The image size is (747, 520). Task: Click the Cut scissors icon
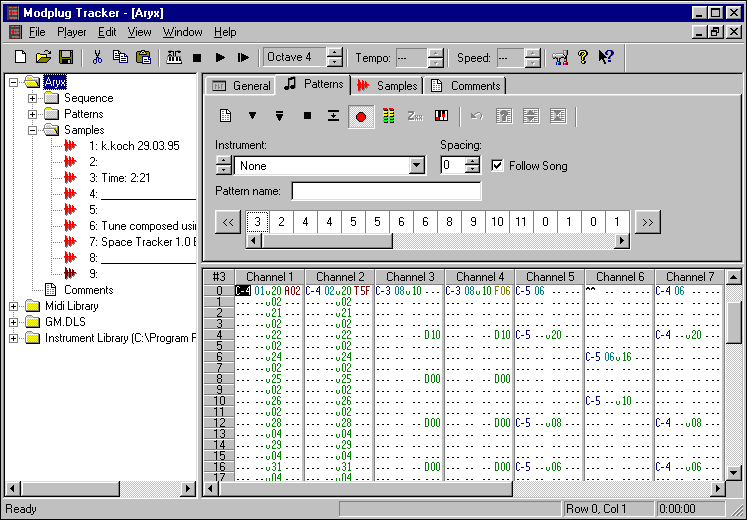pos(98,58)
